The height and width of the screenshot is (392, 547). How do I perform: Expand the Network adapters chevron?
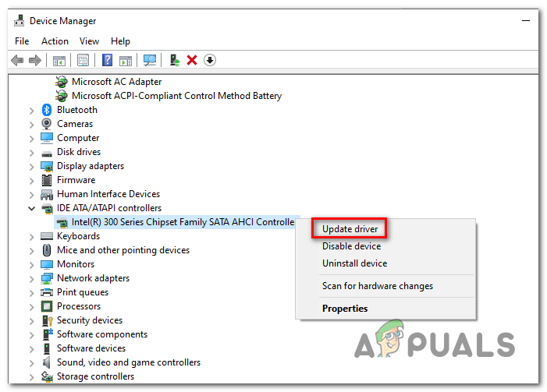tap(32, 279)
